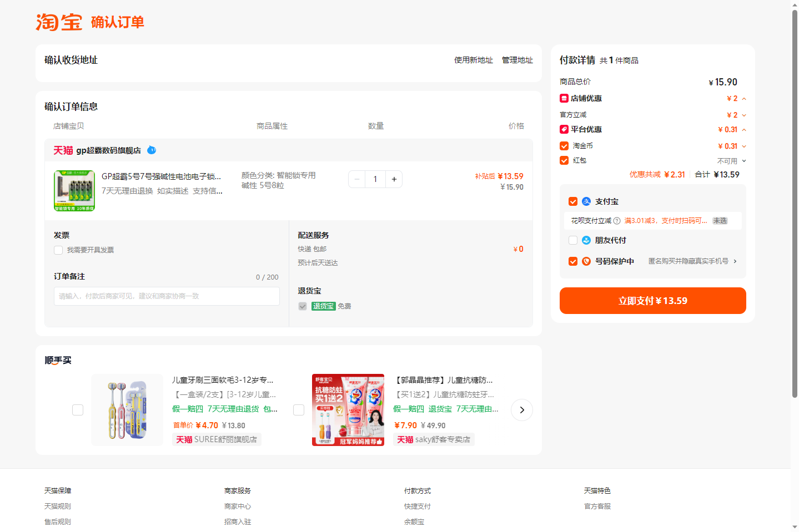The image size is (799, 532).
Task: Click 满3.01减3 花呗 promotion text
Action: (666, 221)
